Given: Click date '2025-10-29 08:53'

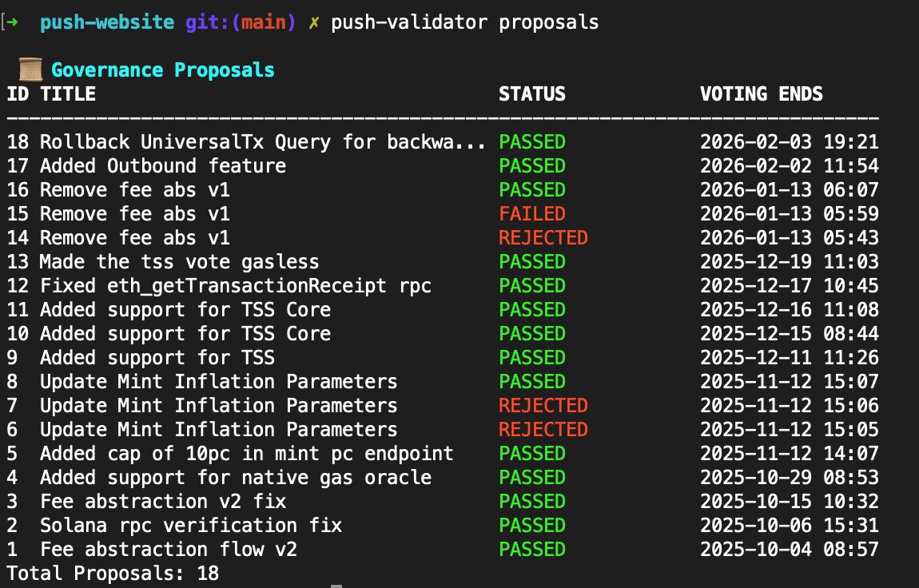Looking at the screenshot, I should [x=790, y=478].
